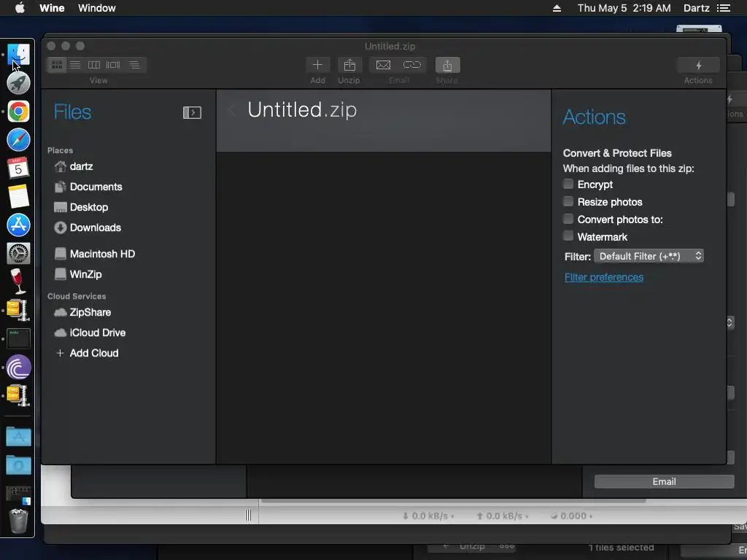
Task: Click Add Cloud
Action: point(87,354)
